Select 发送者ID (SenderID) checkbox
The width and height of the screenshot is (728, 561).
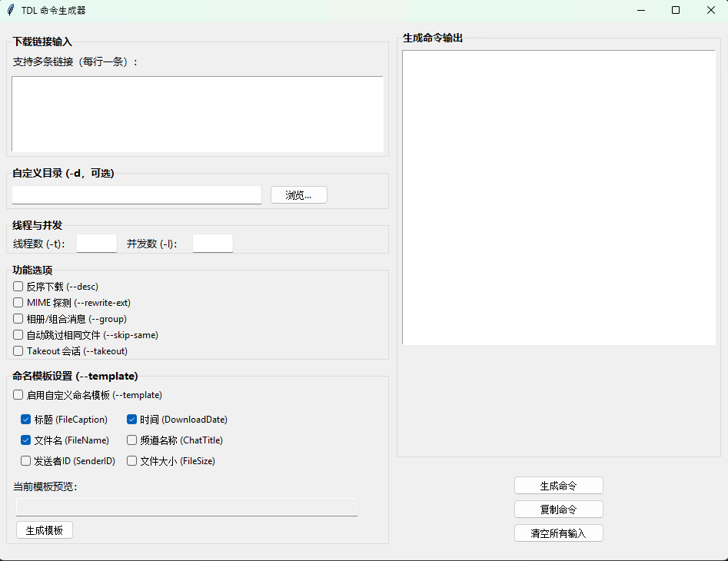[26, 461]
